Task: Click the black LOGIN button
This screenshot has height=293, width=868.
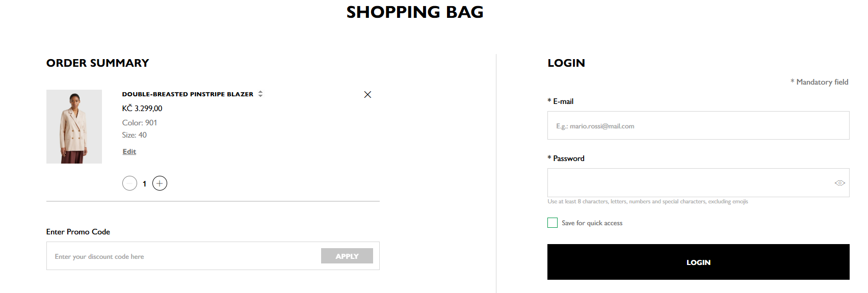Action: click(698, 262)
